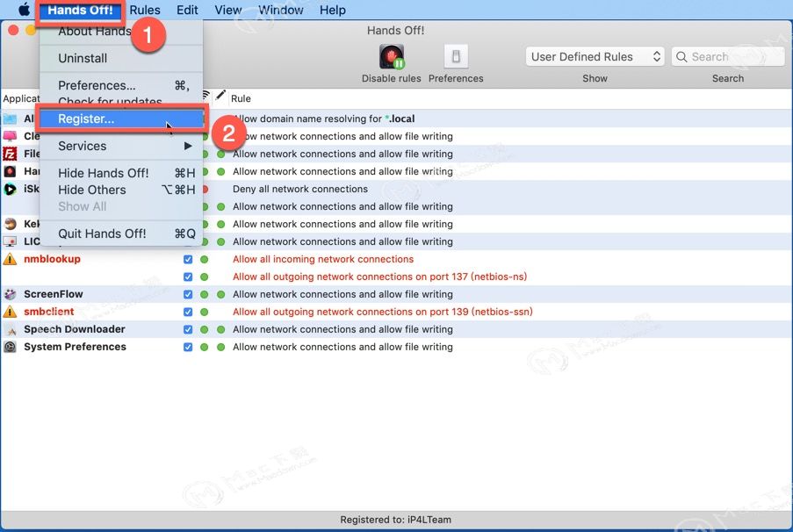
Task: Open the Help menu
Action: click(332, 11)
